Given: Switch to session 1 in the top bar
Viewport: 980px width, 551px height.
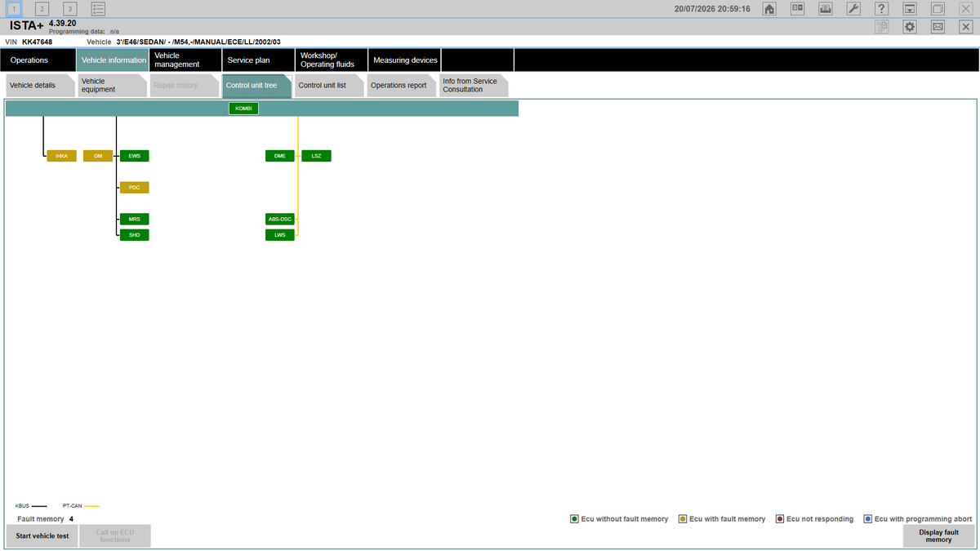Looking at the screenshot, I should coord(14,9).
